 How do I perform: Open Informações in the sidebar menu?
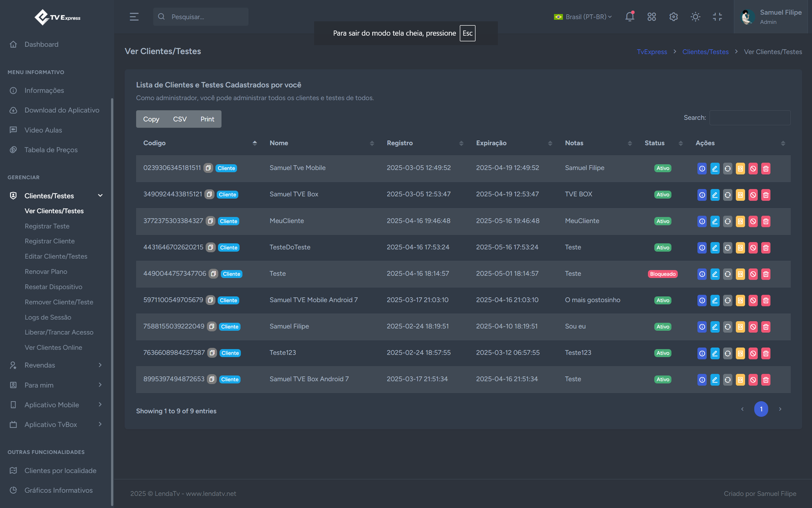[x=44, y=90]
